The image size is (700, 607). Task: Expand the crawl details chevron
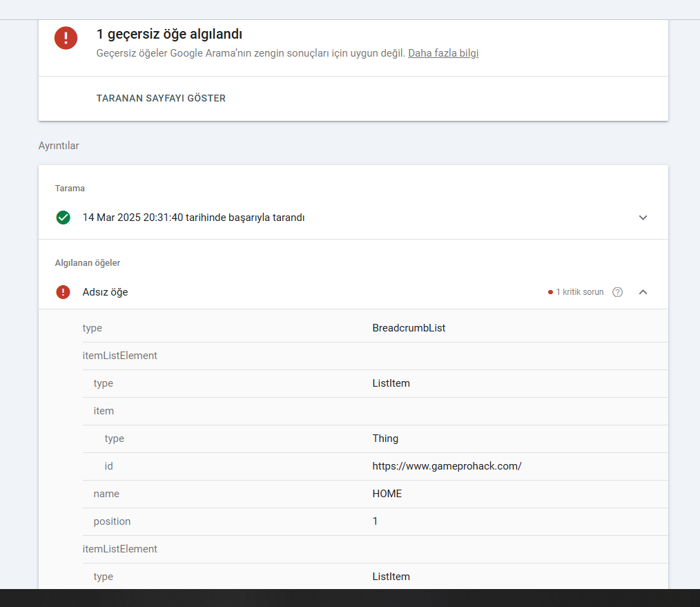[643, 218]
